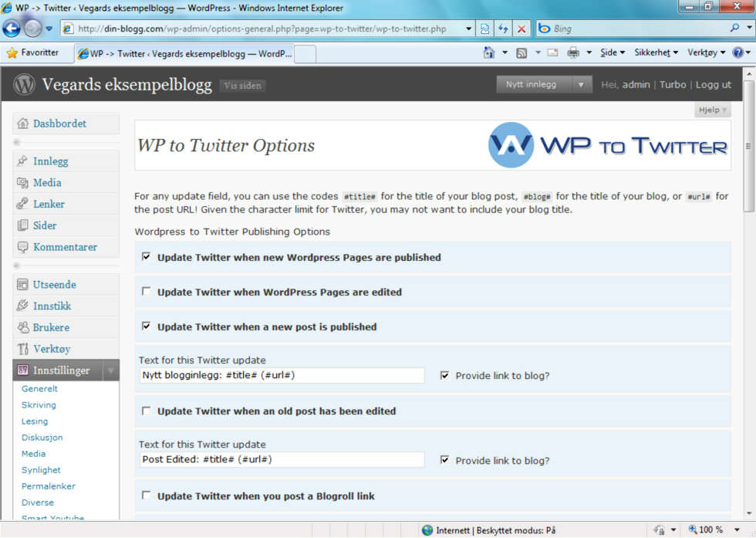Click the vertical page scrollbar thumb
756x538 pixels.
click(748, 146)
